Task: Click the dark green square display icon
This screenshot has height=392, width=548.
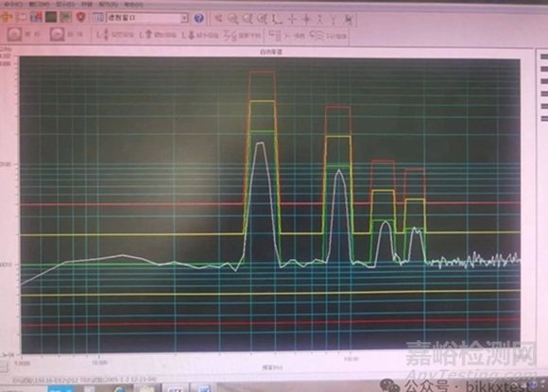Action: (51, 17)
